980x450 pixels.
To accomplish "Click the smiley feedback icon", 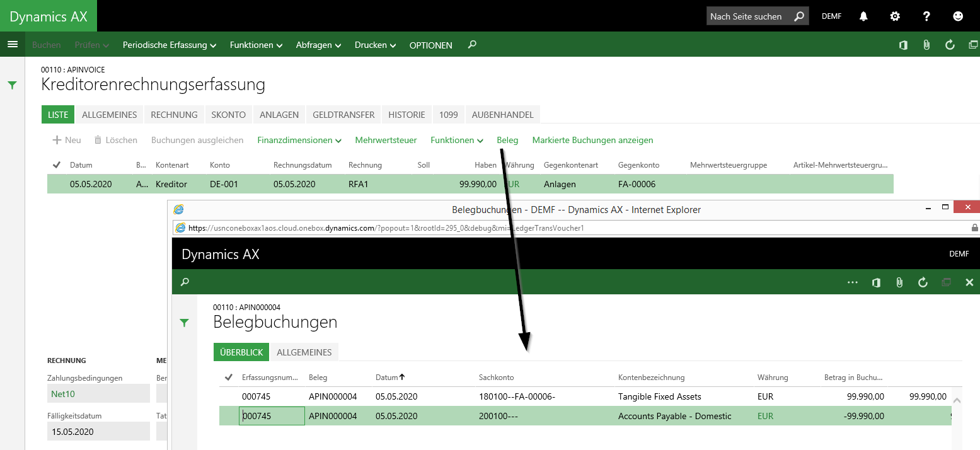I will 958,16.
